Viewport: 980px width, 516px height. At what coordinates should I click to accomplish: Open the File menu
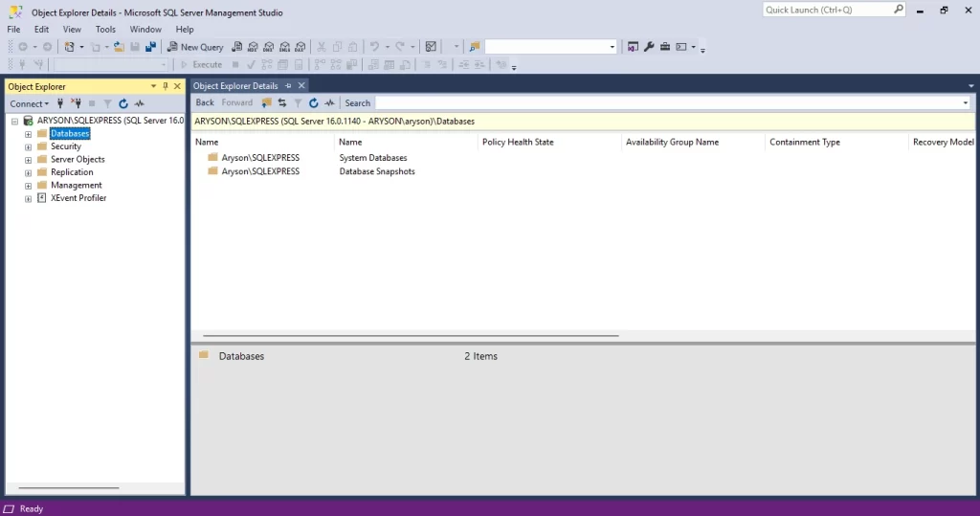point(13,30)
